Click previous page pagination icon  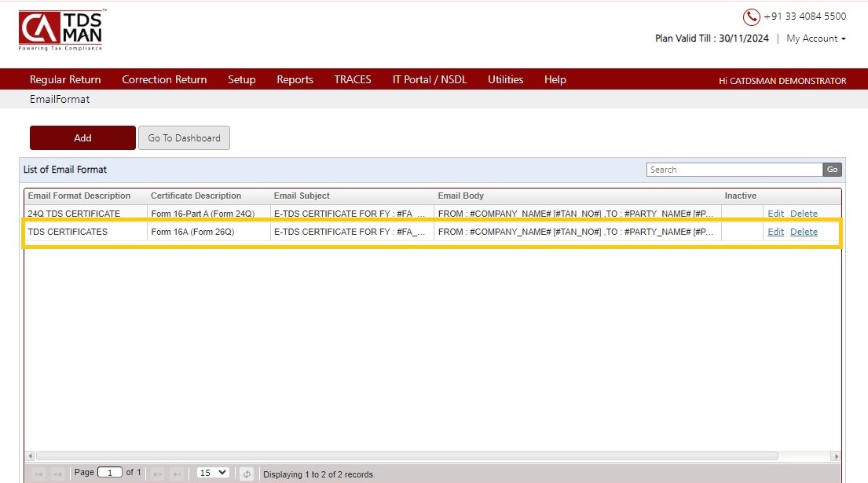(57, 474)
